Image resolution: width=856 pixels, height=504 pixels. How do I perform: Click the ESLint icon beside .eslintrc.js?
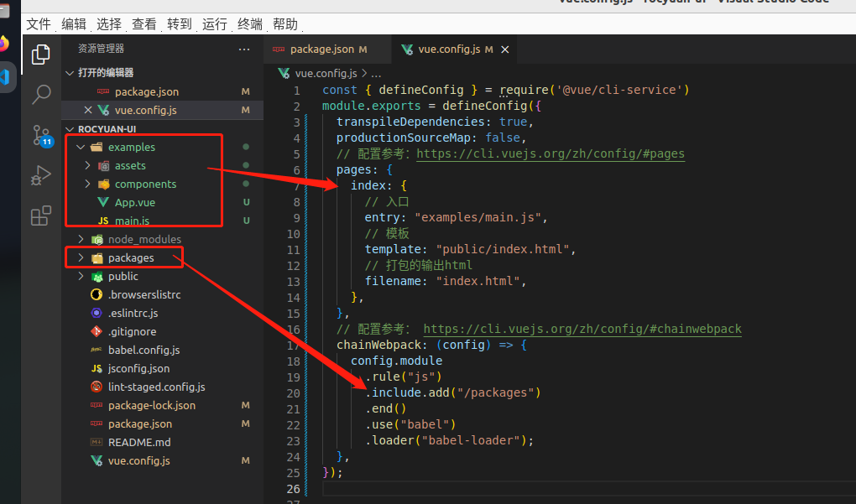(x=97, y=313)
